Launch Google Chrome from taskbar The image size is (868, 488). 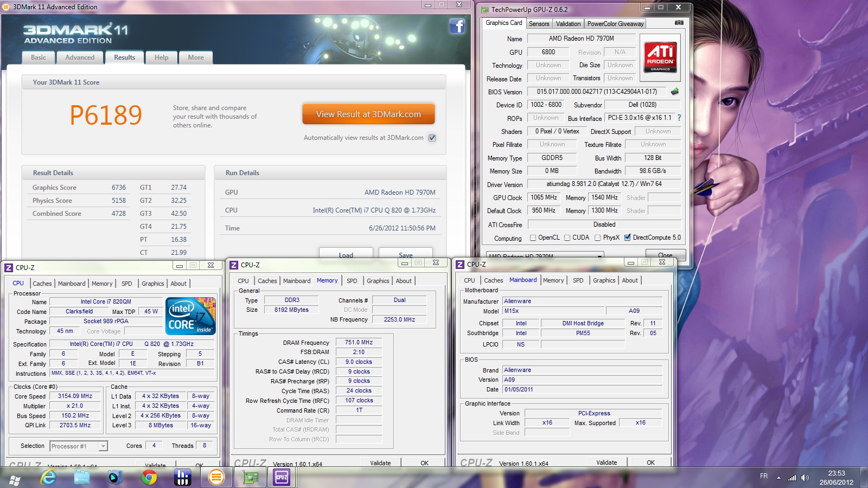(149, 477)
